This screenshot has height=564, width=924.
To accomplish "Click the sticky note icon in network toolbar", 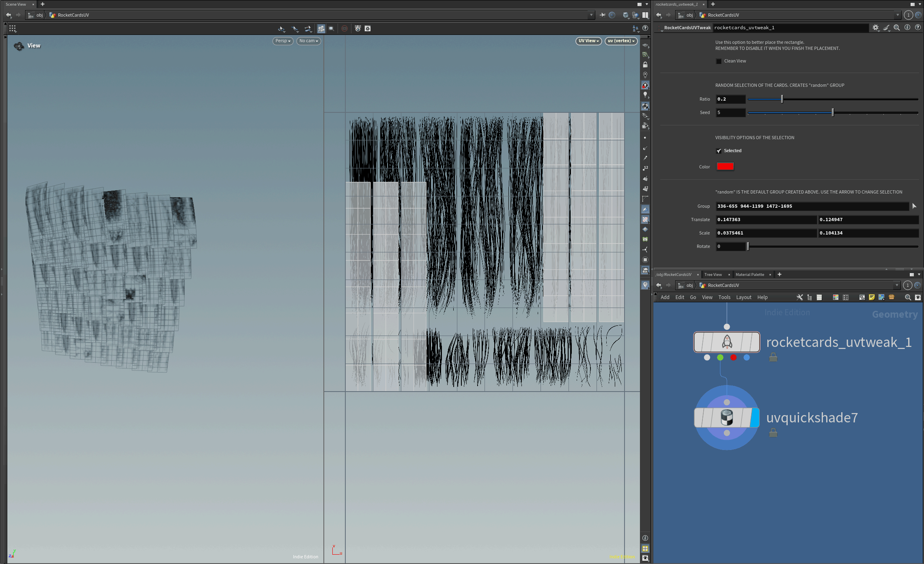I will (872, 297).
